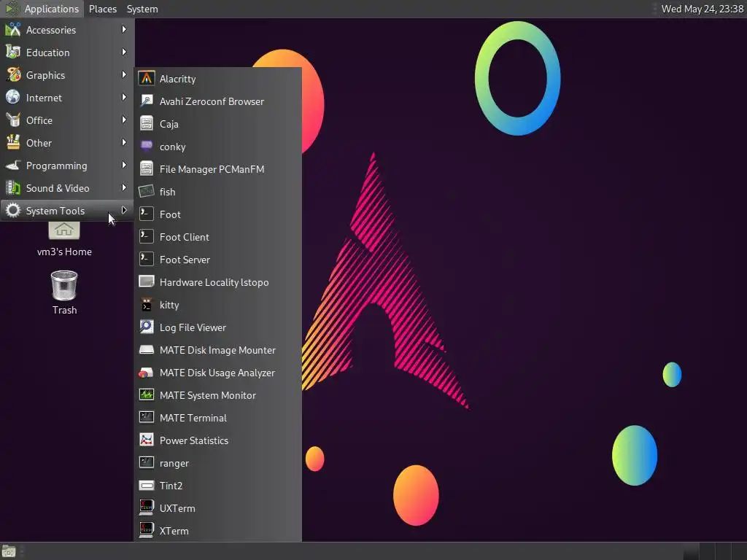
Task: Expand the Programming submenu arrow
Action: (x=124, y=166)
